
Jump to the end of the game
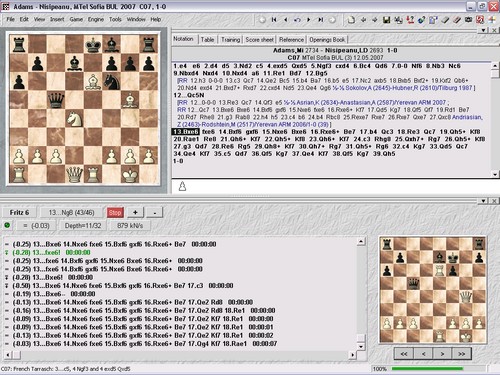[x=320, y=20]
